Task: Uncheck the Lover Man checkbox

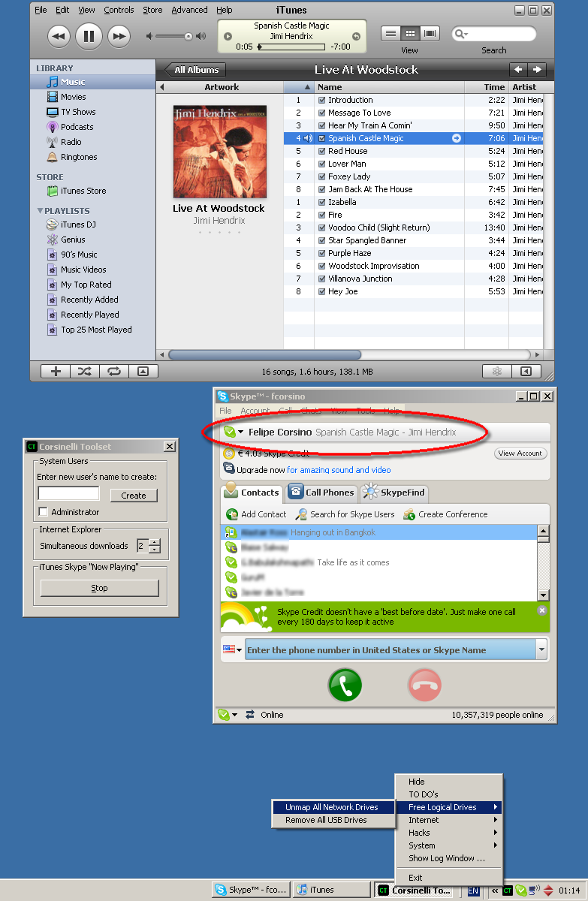Action: [322, 164]
